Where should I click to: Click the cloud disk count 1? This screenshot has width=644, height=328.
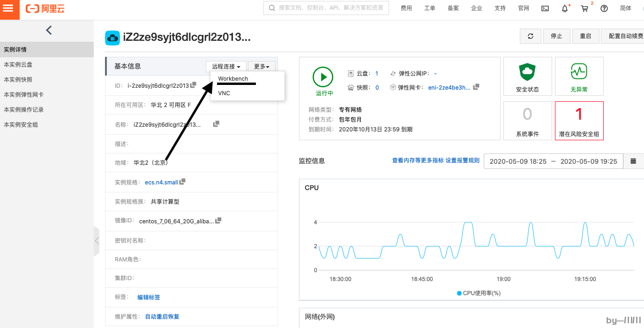coord(376,74)
